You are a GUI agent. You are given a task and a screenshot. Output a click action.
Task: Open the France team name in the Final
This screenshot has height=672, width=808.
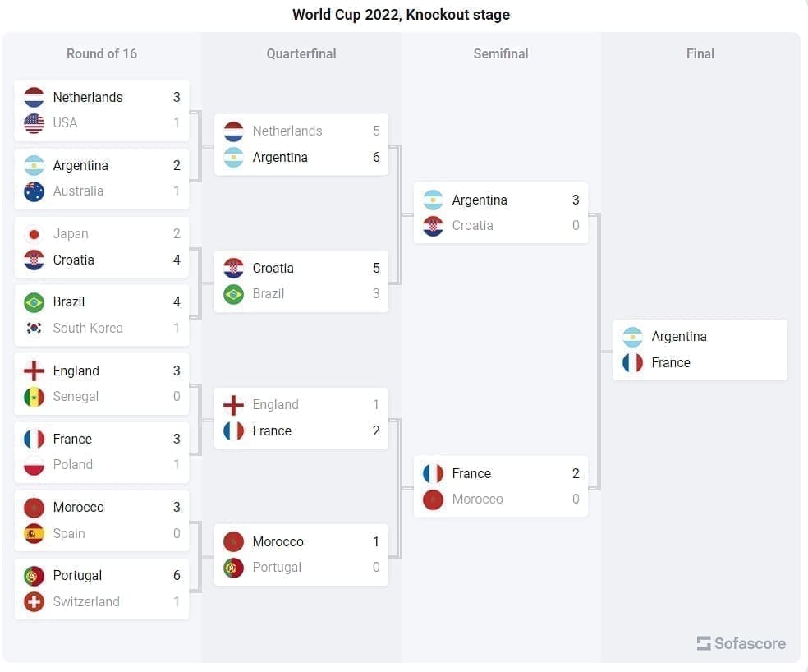pos(671,363)
